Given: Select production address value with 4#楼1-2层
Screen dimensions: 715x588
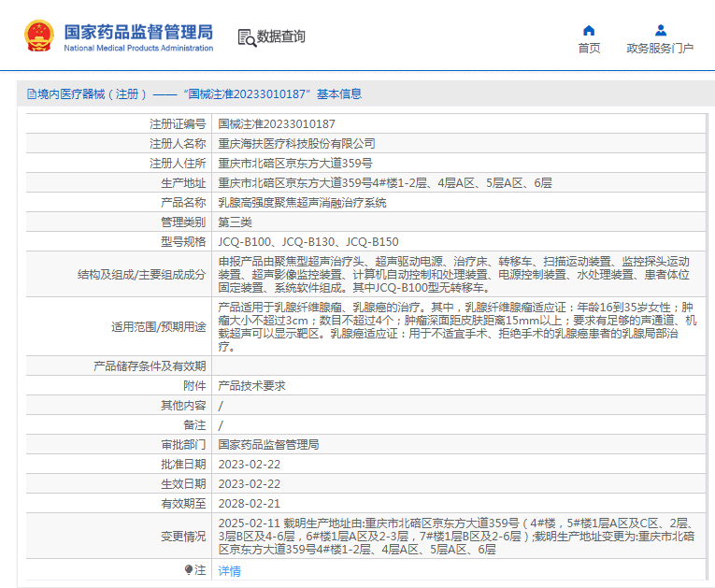Looking at the screenshot, I should click(385, 183).
